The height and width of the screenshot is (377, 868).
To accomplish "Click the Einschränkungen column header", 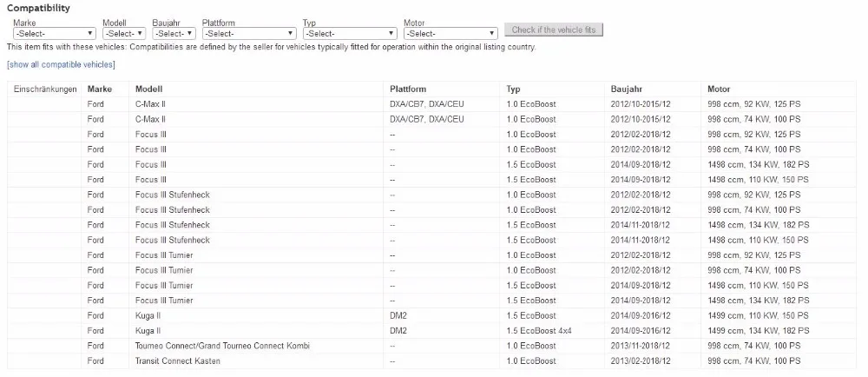I will pyautogui.click(x=45, y=89).
